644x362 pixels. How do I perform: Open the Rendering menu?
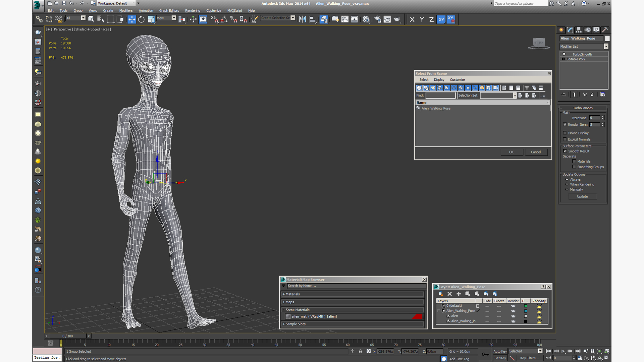[193, 11]
